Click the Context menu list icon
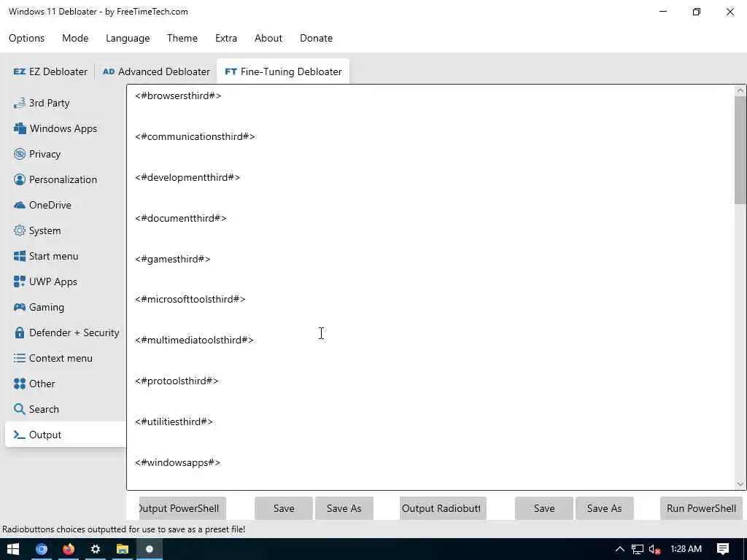747x560 pixels. [20, 358]
